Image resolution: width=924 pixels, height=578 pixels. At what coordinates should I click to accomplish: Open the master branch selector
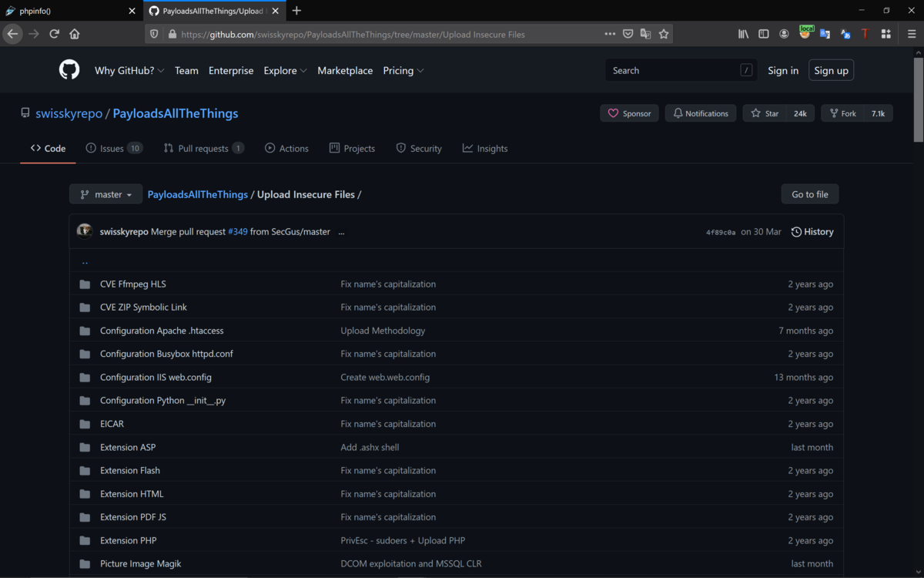(106, 194)
